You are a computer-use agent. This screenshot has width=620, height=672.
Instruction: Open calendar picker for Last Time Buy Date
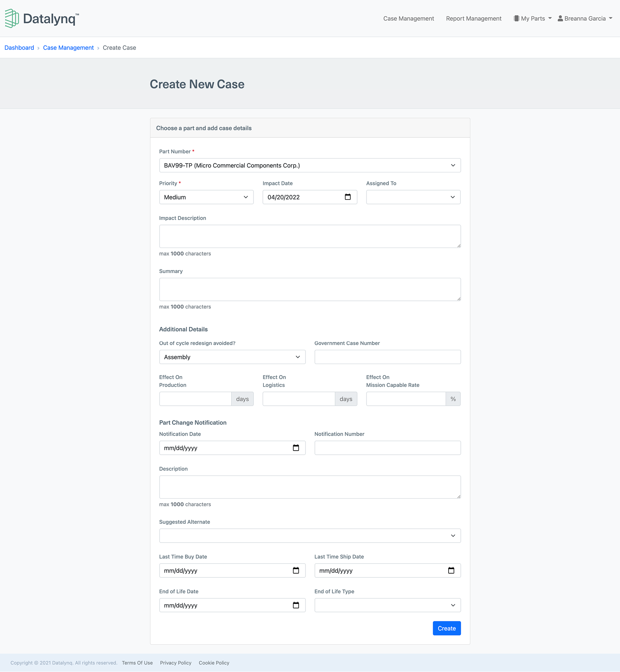coord(296,570)
